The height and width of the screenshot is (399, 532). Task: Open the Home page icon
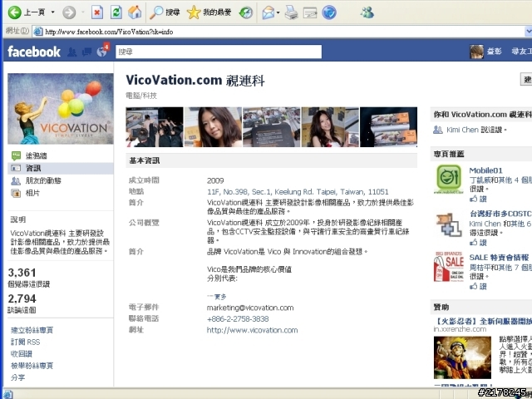[135, 12]
